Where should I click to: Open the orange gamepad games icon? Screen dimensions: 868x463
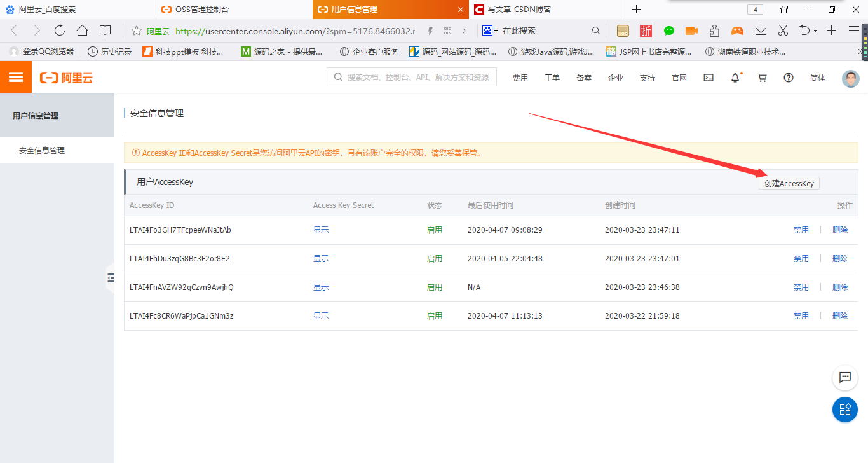[737, 31]
